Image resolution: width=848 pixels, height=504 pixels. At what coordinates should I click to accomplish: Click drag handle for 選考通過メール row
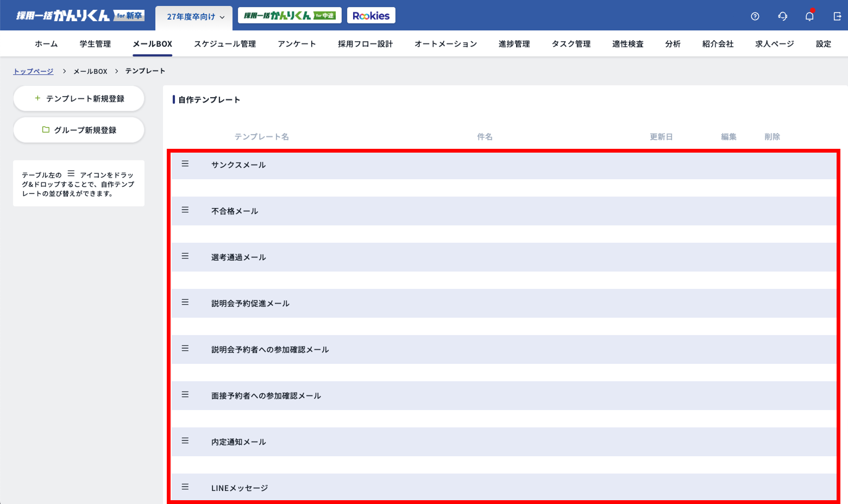coord(185,256)
